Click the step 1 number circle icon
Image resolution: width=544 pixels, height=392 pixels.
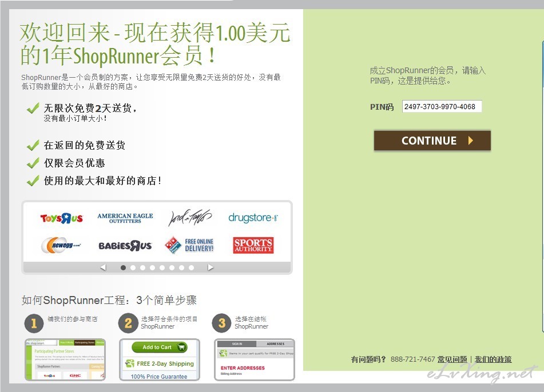[x=34, y=323]
